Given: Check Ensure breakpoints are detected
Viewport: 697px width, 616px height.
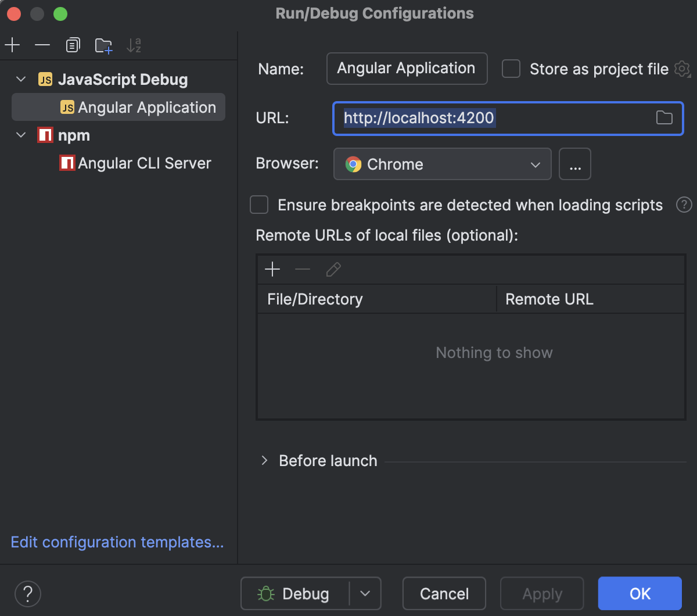Looking at the screenshot, I should (259, 205).
